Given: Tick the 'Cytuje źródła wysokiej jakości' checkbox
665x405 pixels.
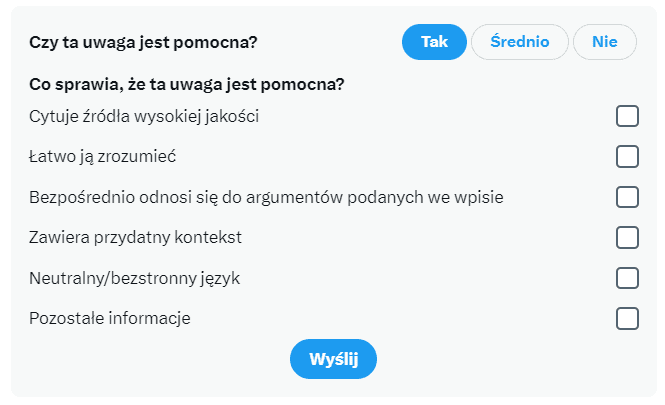Looking at the screenshot, I should (627, 116).
